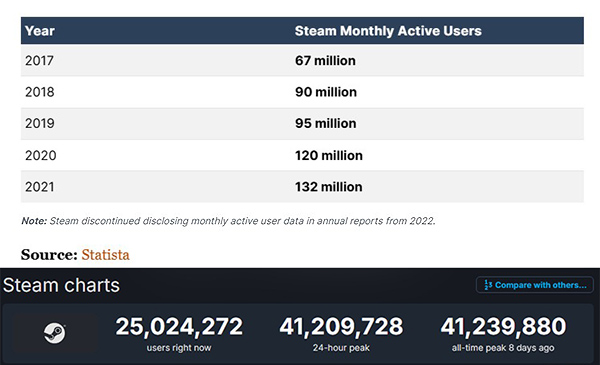Click the note about discontinued data
This screenshot has height=365, width=600.
coord(228,221)
